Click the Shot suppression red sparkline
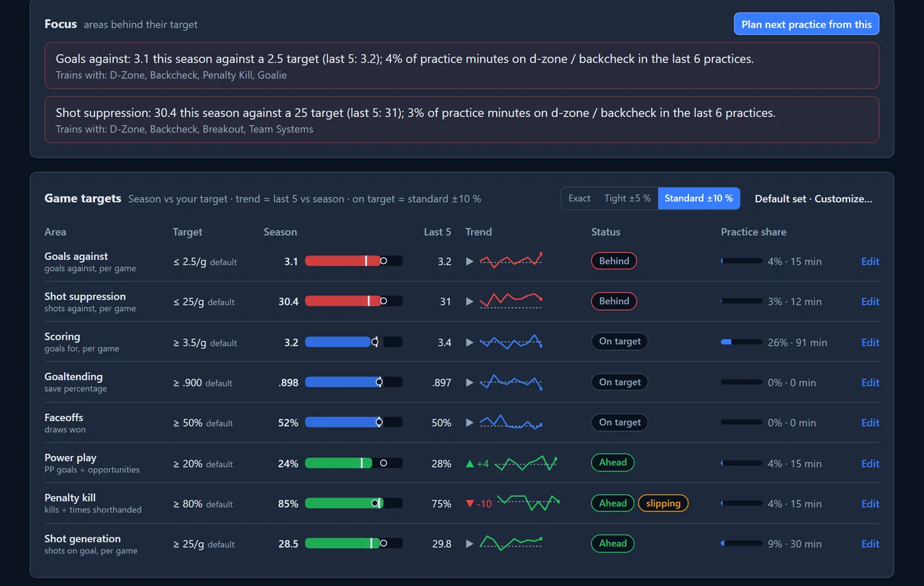924x586 pixels. coord(511,300)
